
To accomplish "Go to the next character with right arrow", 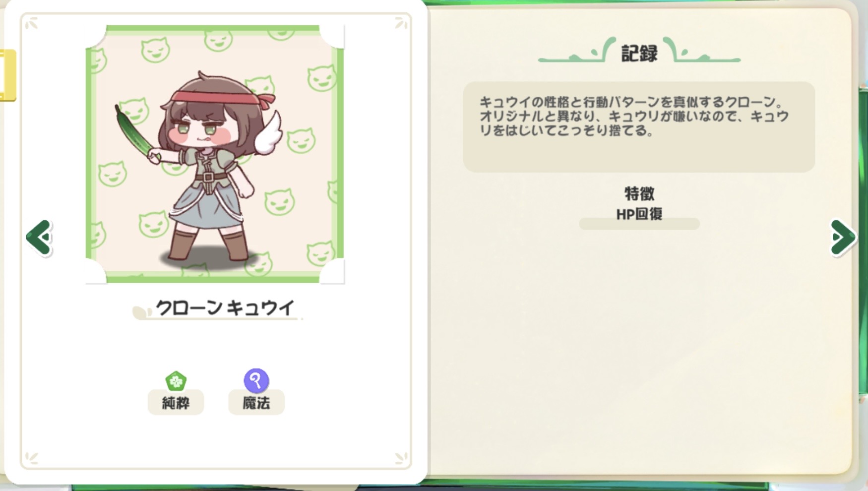I will pos(843,238).
